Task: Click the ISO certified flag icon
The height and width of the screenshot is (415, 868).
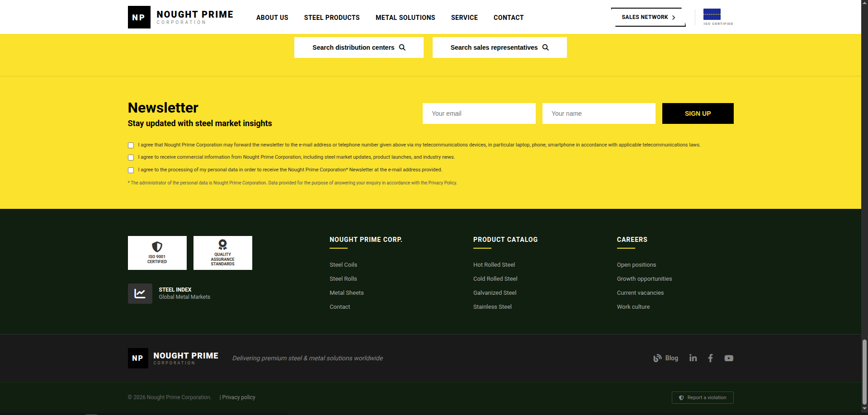Action: coord(712,14)
